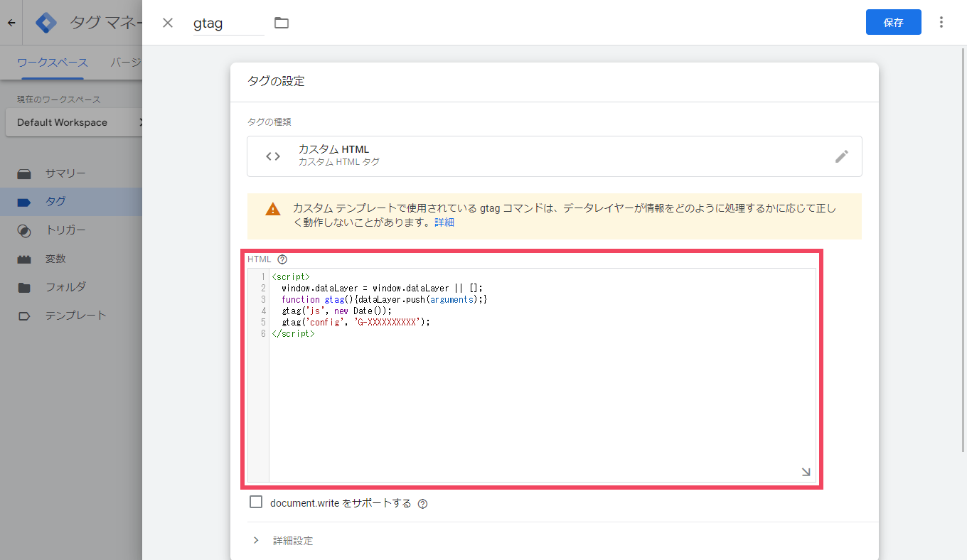Click the page vertical scrollbar
The width and height of the screenshot is (967, 560).
click(963, 249)
